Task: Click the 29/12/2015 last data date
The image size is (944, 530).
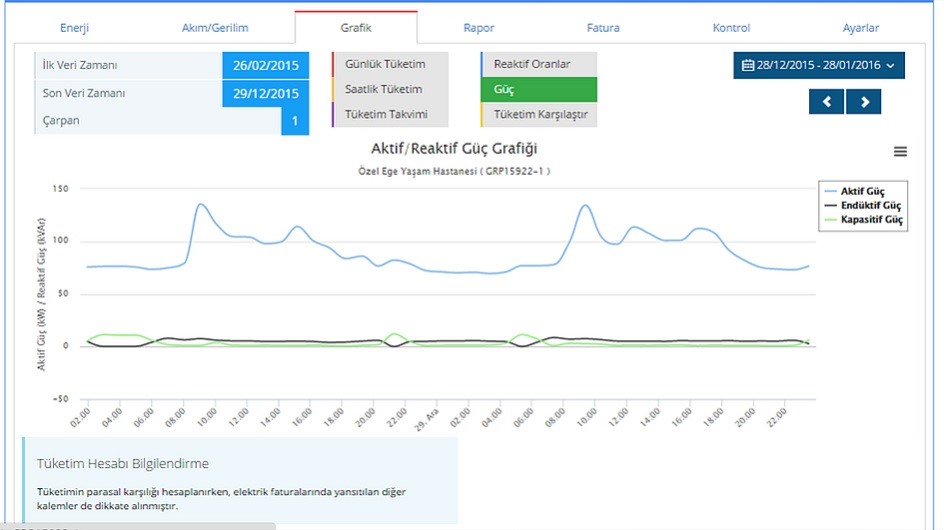Action: point(266,93)
